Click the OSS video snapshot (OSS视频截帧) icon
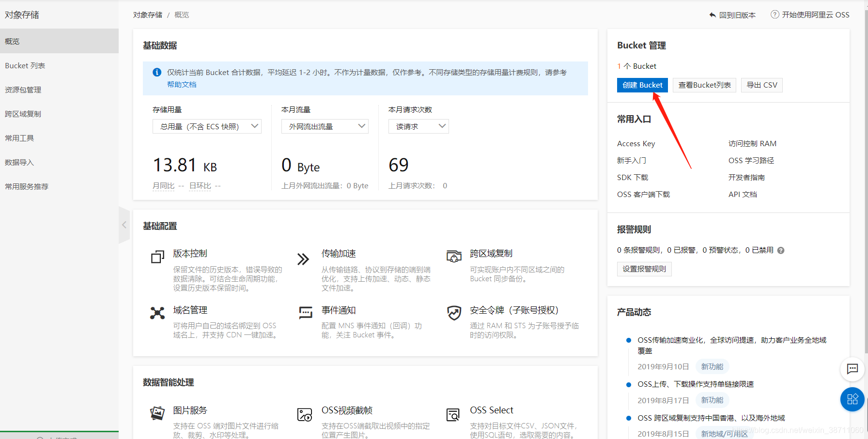Image resolution: width=868 pixels, height=439 pixels. (305, 414)
